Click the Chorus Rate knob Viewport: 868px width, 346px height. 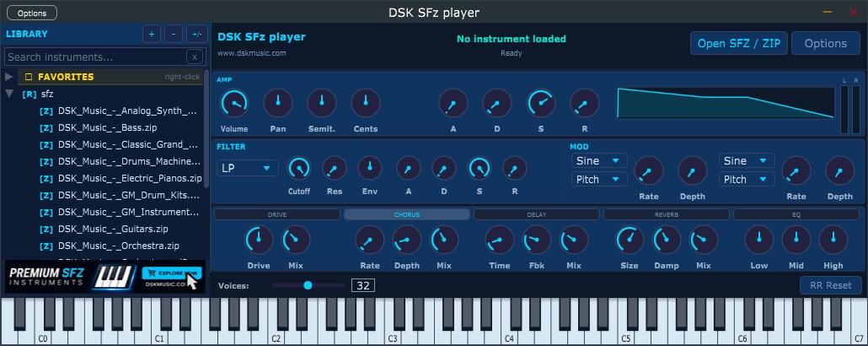[370, 241]
